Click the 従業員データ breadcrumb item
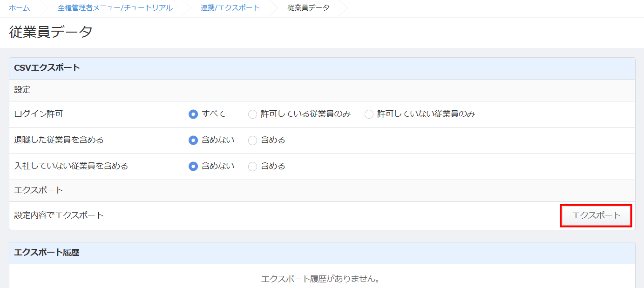This screenshot has height=288, width=644. coord(308,8)
